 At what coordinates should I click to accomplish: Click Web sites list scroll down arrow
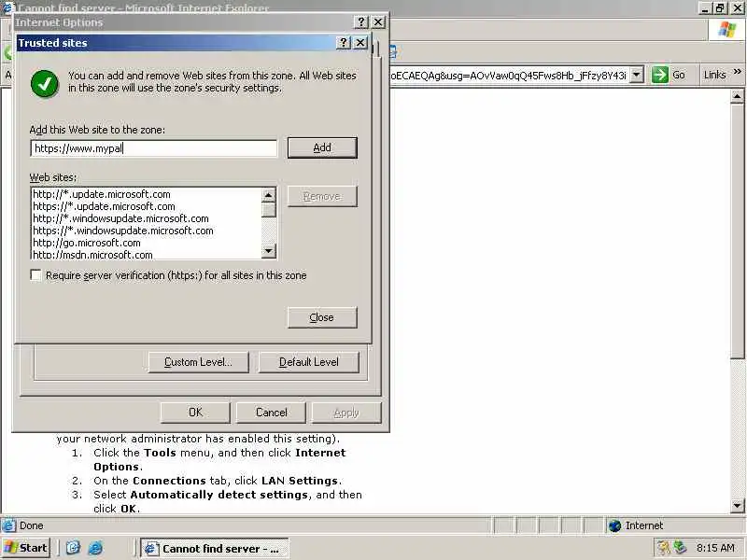[x=269, y=251]
